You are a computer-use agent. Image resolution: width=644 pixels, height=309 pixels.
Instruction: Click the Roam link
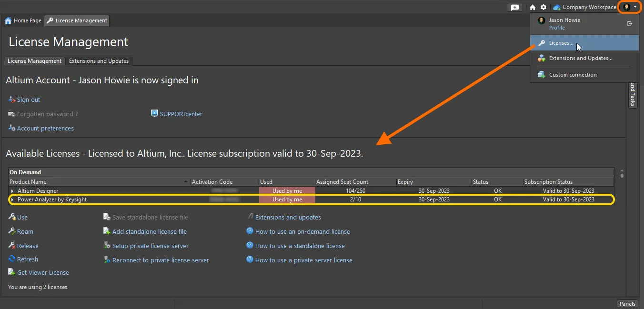click(x=25, y=232)
